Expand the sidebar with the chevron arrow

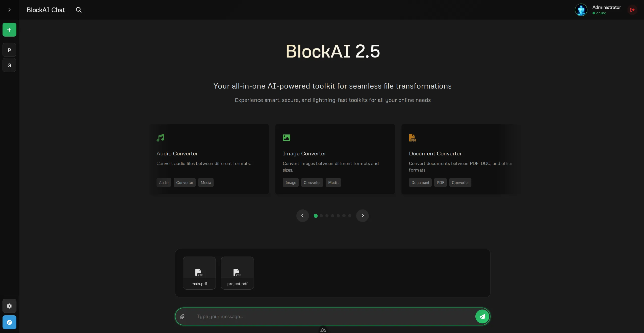pyautogui.click(x=9, y=10)
